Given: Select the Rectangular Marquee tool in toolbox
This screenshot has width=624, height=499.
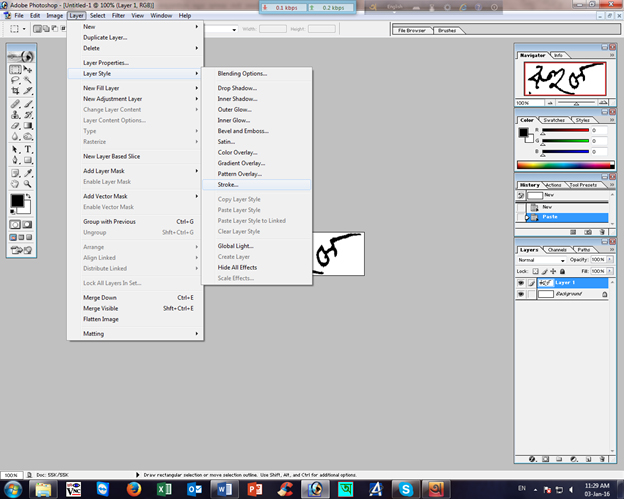Looking at the screenshot, I should click(15, 70).
